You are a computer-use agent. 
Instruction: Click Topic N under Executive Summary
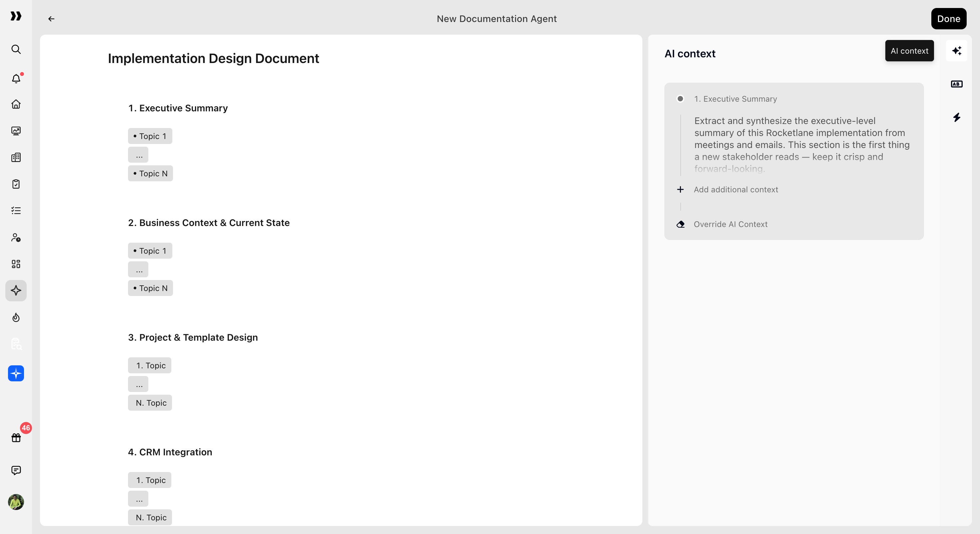tap(150, 173)
